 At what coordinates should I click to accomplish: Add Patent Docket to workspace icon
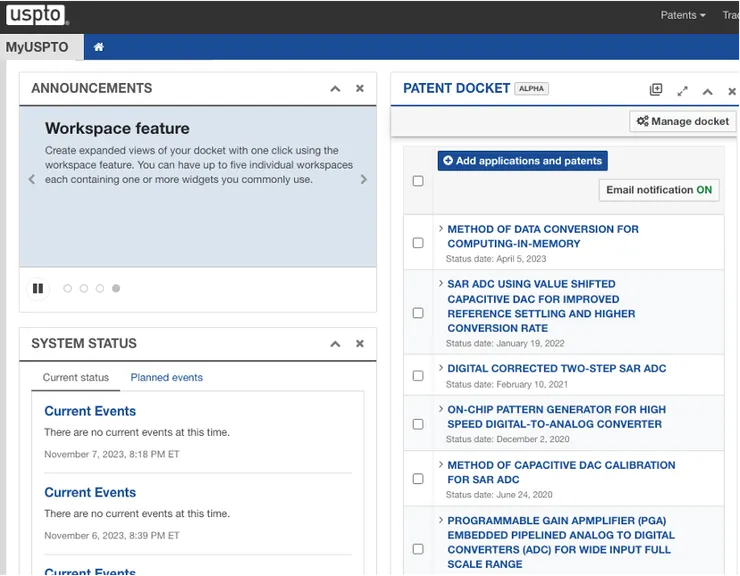(x=656, y=90)
